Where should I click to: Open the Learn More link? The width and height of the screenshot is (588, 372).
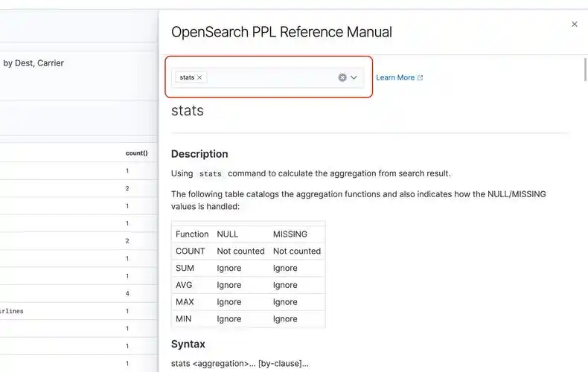(395, 77)
